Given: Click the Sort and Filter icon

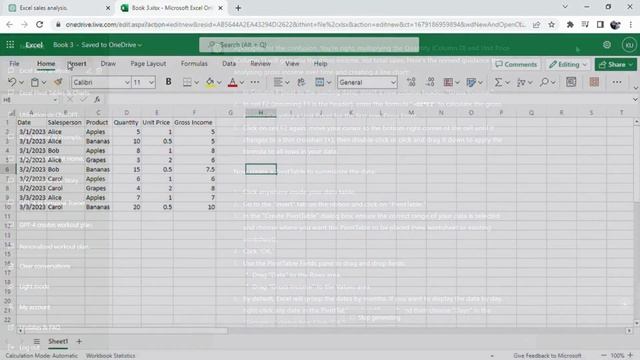Looking at the screenshot, I should tap(521, 82).
